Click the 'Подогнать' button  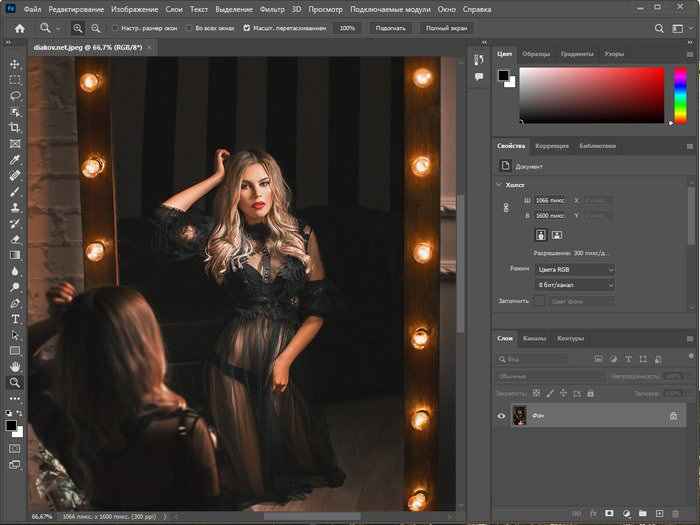click(390, 28)
